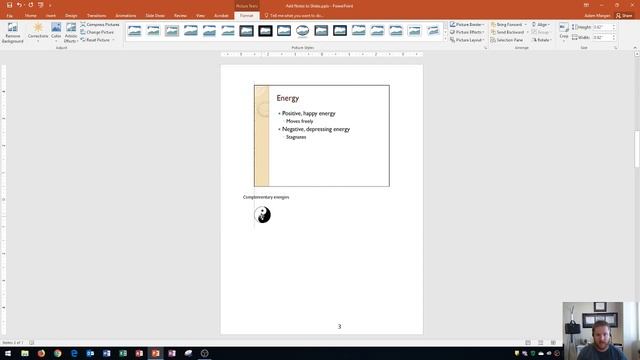Apply the thick black frame picture style
The height and width of the screenshot is (360, 640).
point(265,31)
